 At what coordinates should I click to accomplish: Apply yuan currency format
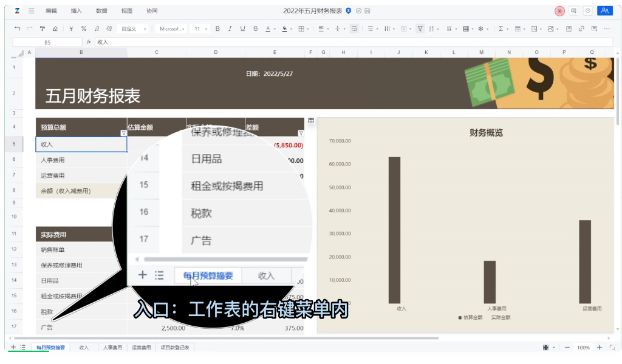tap(71, 29)
